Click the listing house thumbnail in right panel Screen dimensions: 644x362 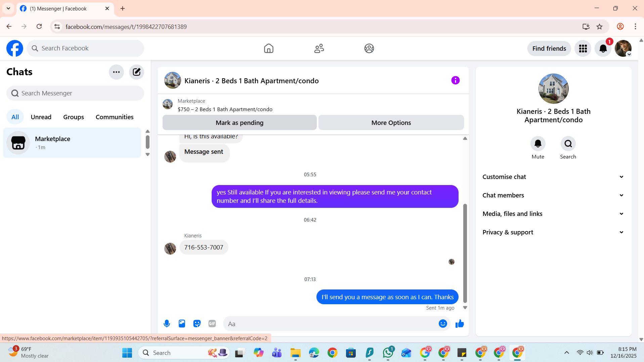click(553, 89)
